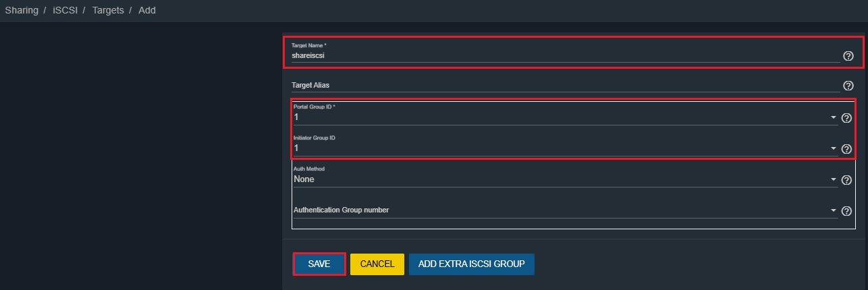The image size is (868, 290).
Task: Expand the Initiator Group ID dropdown
Action: point(834,149)
